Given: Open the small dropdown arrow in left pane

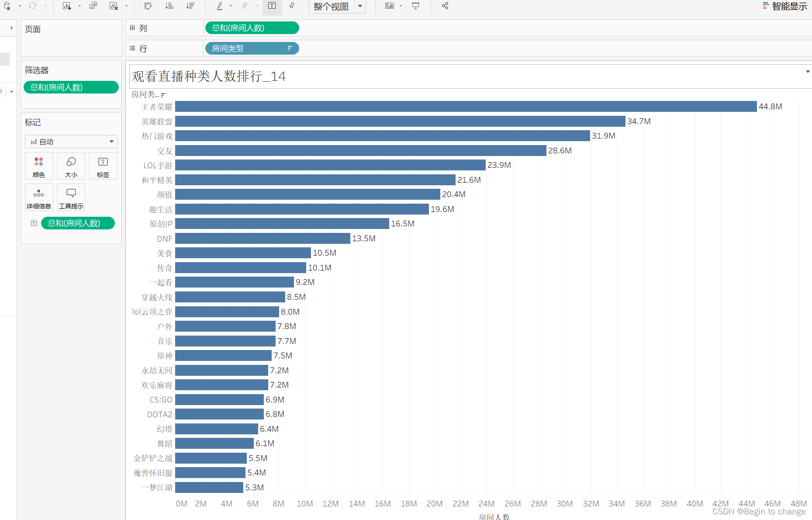Looking at the screenshot, I should pyautogui.click(x=11, y=92).
